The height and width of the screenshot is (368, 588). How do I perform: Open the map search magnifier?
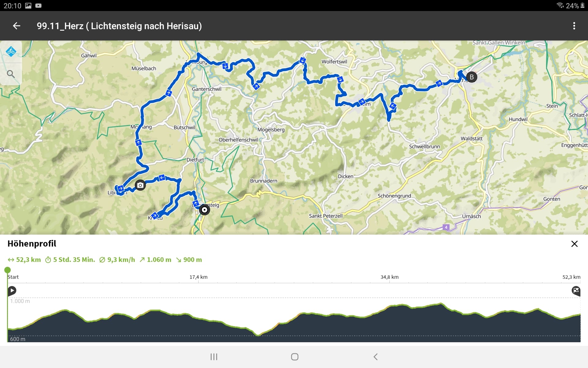click(11, 74)
